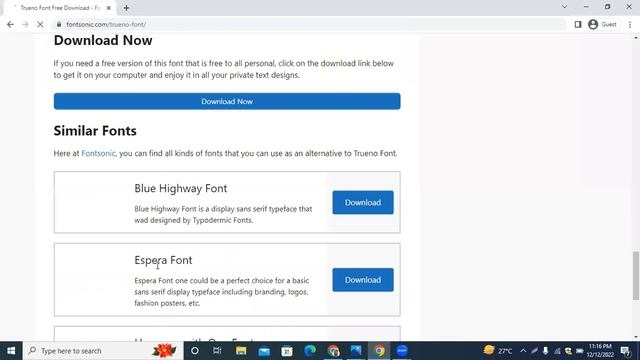Close the Trueno Font tab

109,8
